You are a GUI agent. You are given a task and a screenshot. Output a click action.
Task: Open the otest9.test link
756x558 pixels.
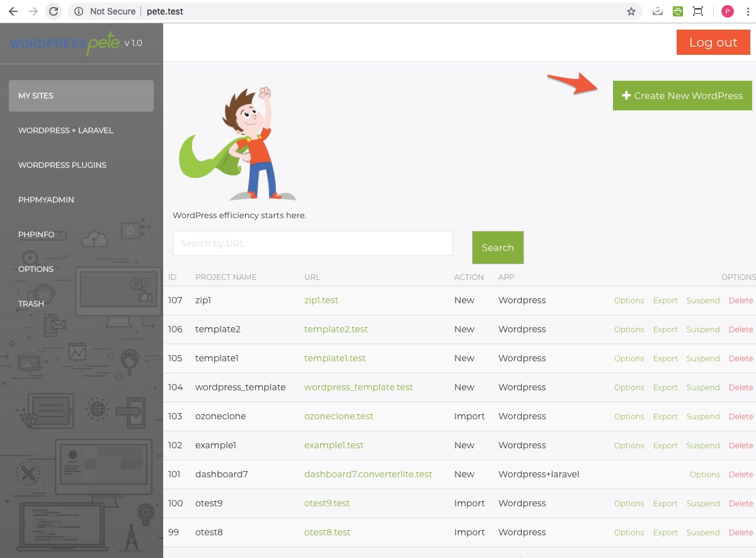pos(327,503)
